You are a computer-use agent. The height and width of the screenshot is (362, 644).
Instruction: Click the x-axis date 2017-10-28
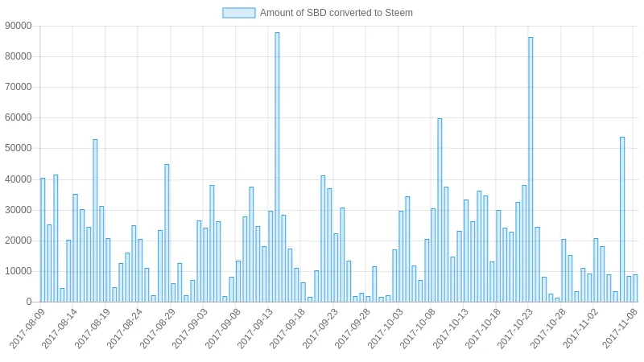[x=548, y=329]
